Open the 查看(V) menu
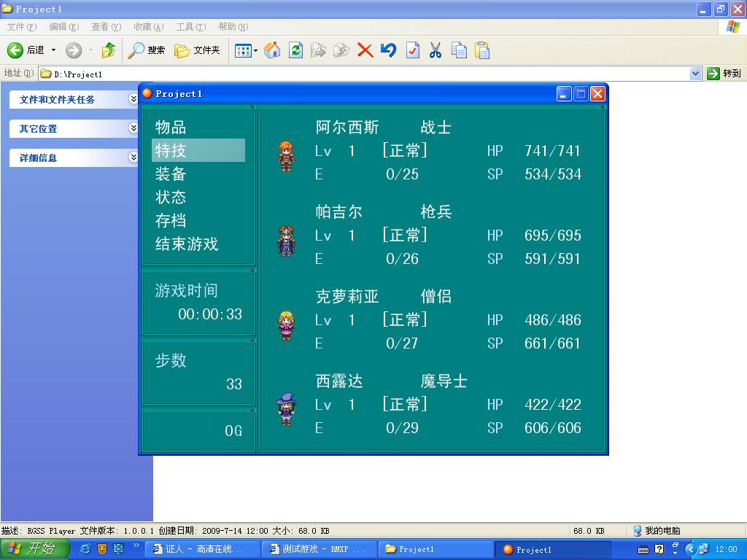Image resolution: width=747 pixels, height=560 pixels. (x=107, y=27)
